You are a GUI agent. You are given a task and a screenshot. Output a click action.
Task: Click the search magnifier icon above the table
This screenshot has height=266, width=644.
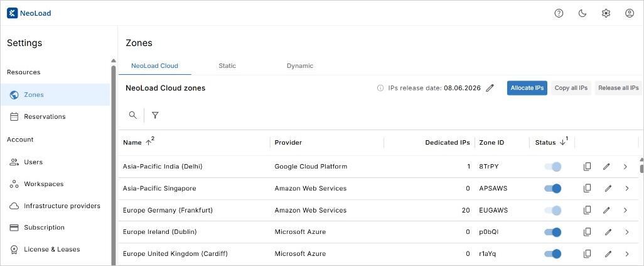pos(132,115)
